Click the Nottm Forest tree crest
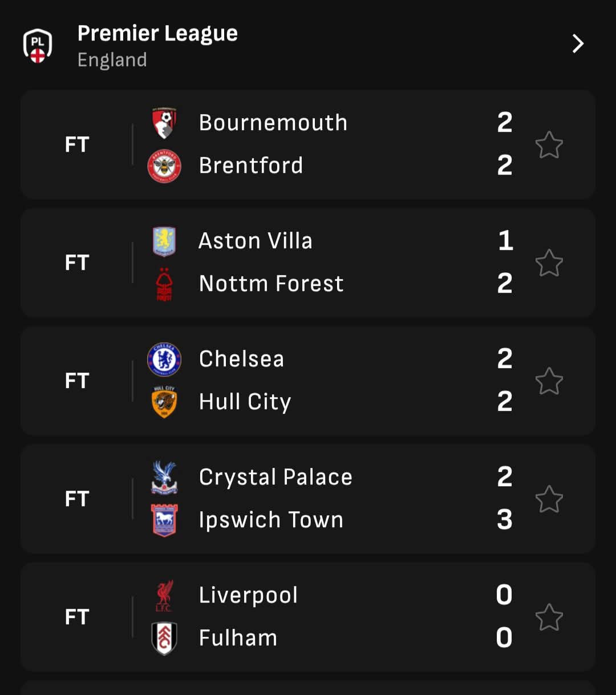Viewport: 616px width, 695px height. pos(164,284)
